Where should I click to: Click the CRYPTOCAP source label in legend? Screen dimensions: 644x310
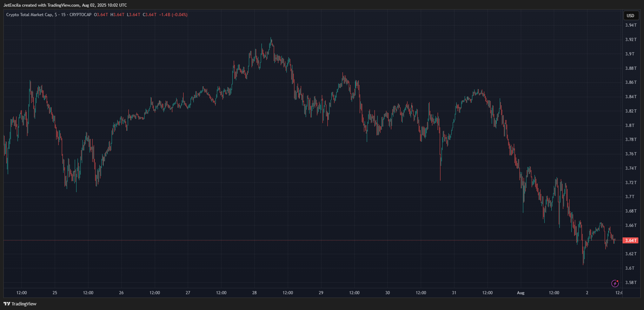point(80,15)
